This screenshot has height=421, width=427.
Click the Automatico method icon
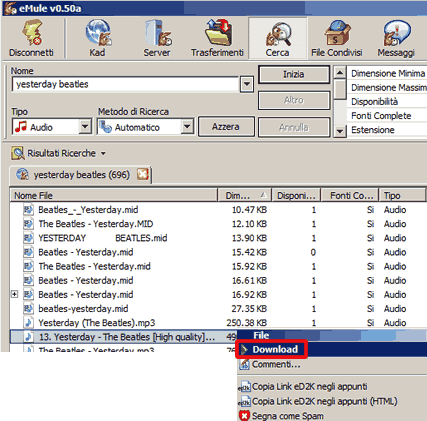(106, 127)
